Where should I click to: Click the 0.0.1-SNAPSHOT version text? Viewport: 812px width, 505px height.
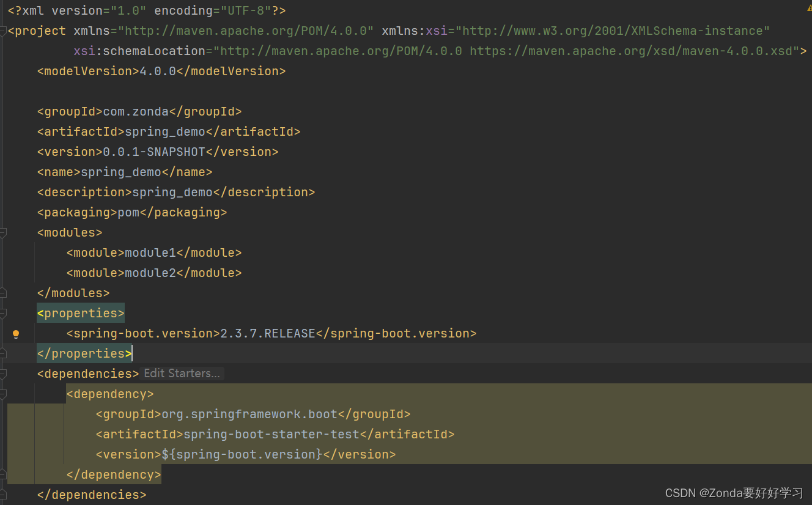click(154, 152)
